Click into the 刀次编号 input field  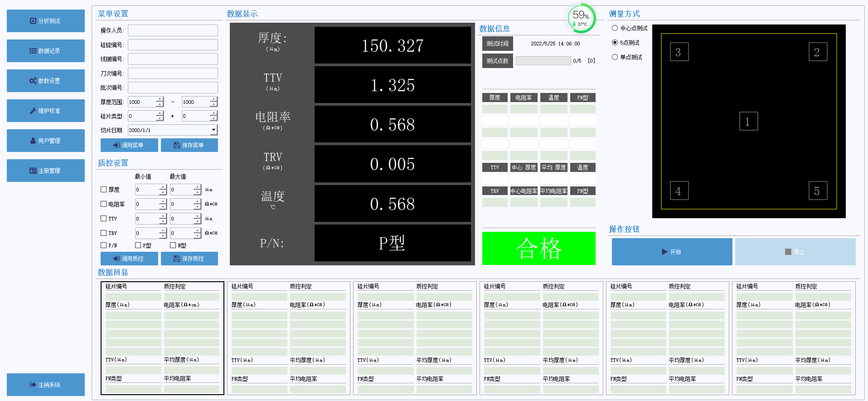[x=173, y=73]
